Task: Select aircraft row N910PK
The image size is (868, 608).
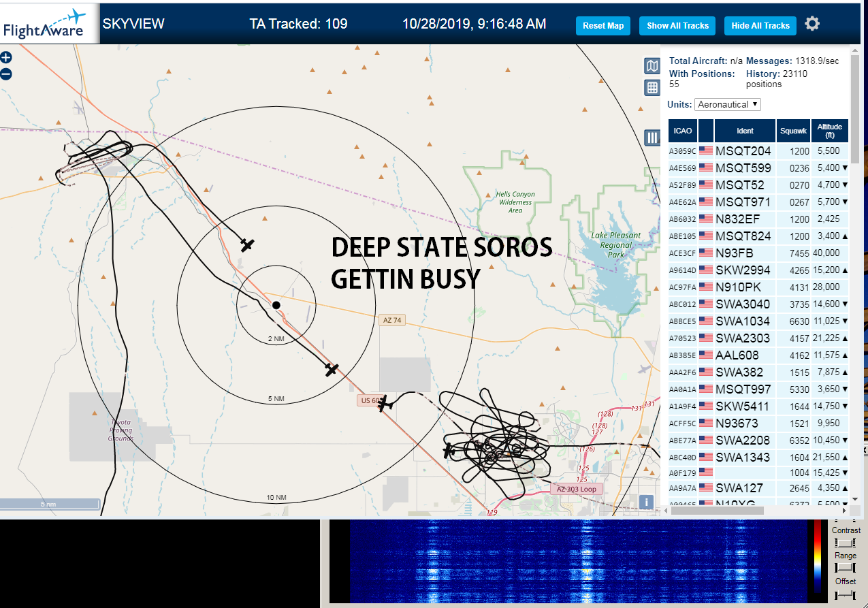Action: click(x=758, y=287)
